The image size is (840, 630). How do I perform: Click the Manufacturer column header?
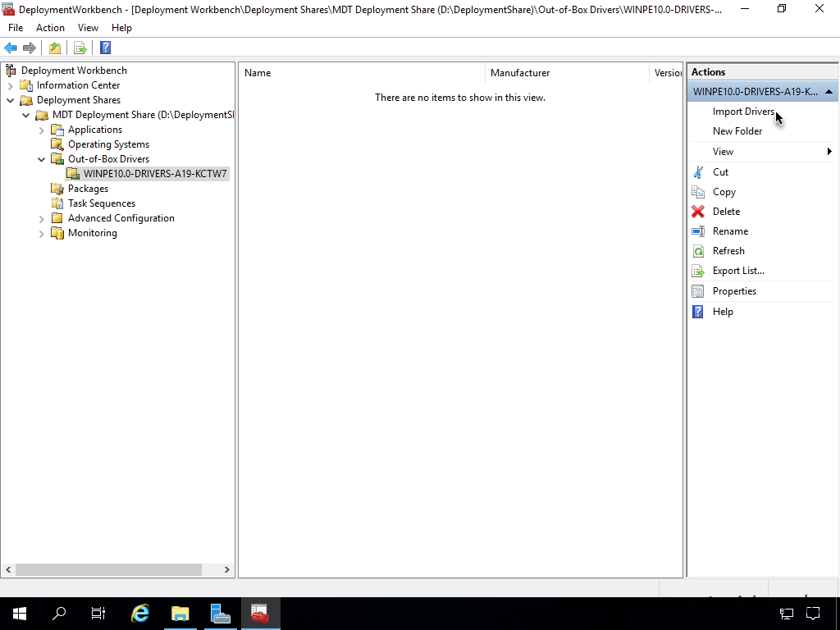(x=567, y=73)
